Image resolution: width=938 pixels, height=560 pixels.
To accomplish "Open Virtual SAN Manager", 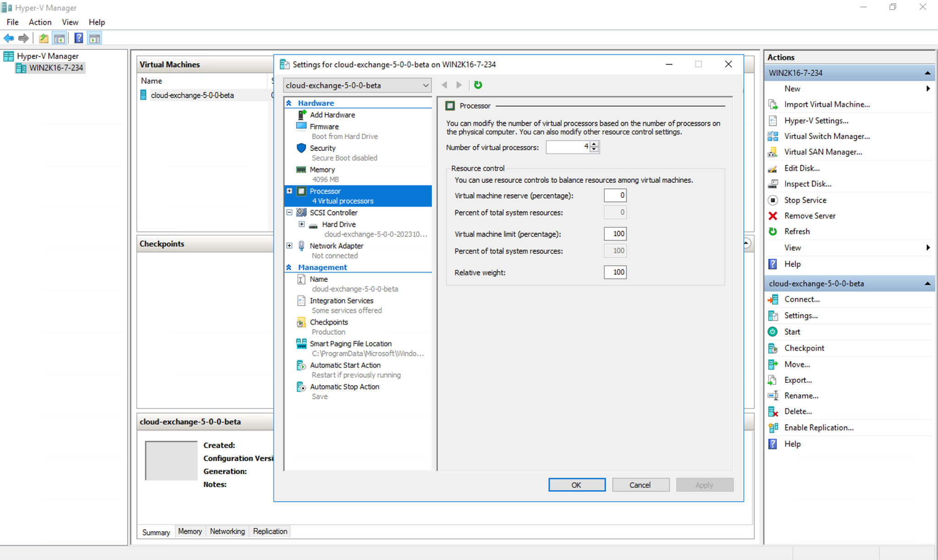I will [x=823, y=152].
